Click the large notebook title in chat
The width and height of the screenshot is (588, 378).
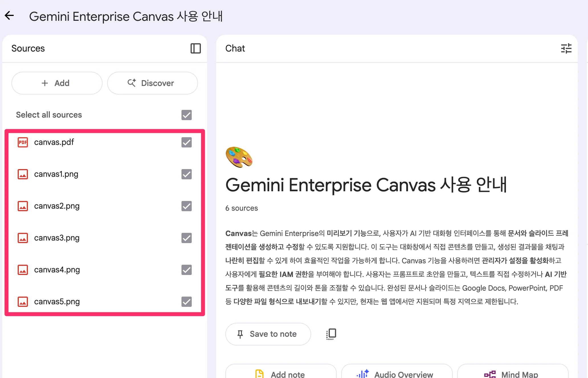tap(366, 185)
